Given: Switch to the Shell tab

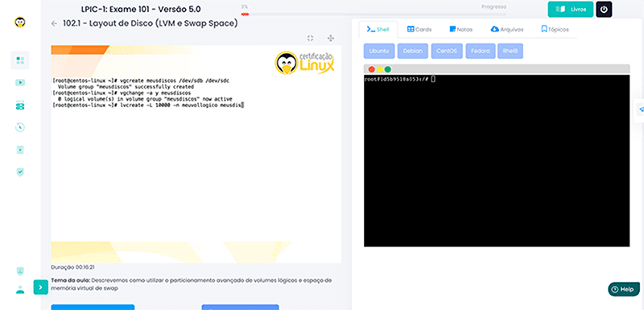Looking at the screenshot, I should click(x=378, y=29).
